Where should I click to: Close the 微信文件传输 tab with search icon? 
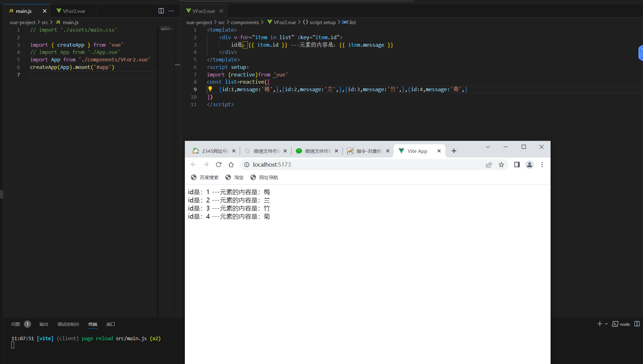click(x=285, y=151)
